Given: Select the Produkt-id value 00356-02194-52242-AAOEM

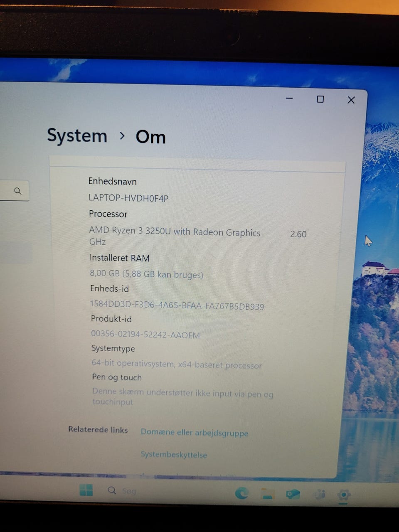Looking at the screenshot, I should (x=145, y=334).
